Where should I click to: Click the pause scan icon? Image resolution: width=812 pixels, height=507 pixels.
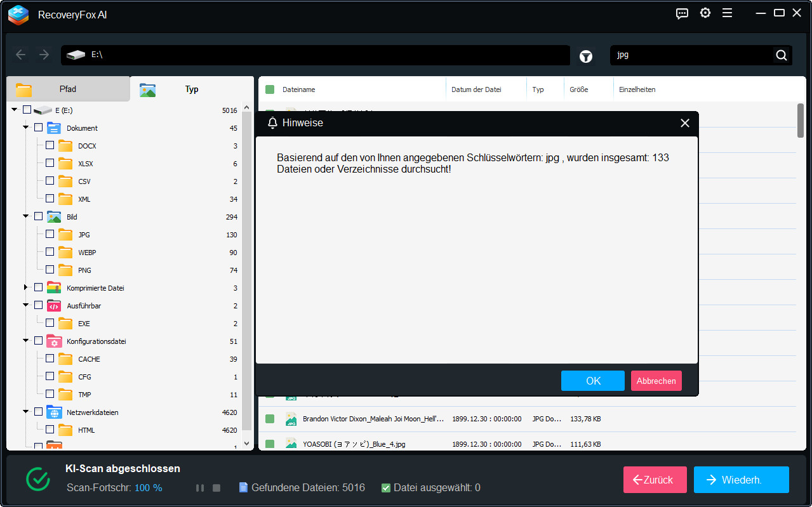(200, 488)
